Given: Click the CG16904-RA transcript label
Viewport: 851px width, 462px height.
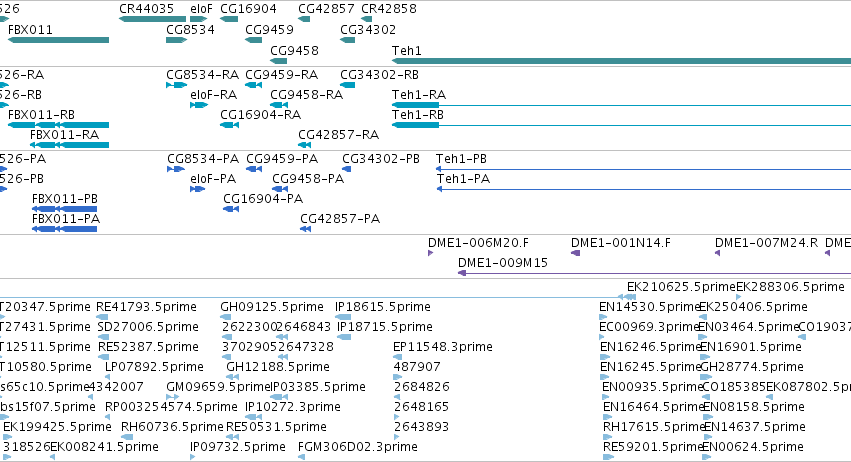Looking at the screenshot, I should click(x=261, y=115).
